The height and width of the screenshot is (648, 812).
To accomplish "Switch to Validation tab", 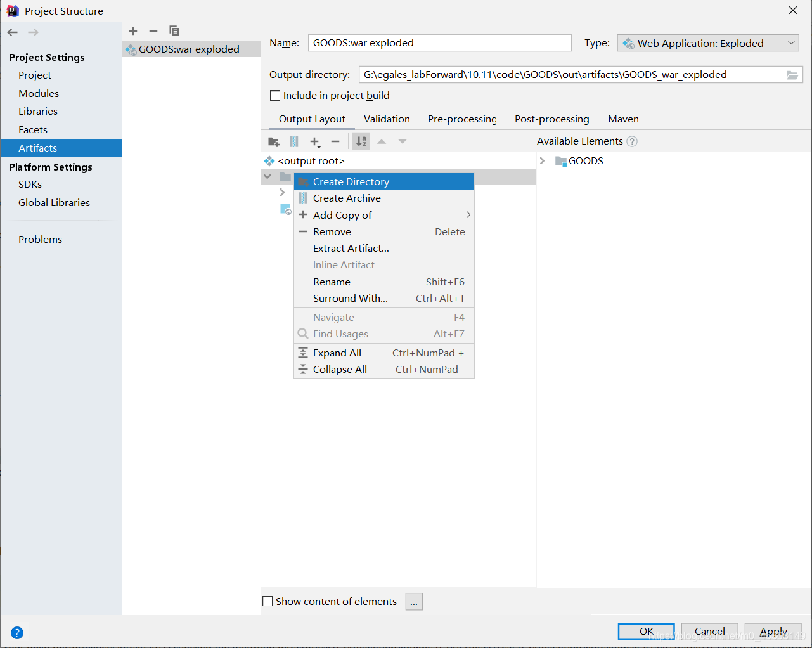I will click(387, 119).
